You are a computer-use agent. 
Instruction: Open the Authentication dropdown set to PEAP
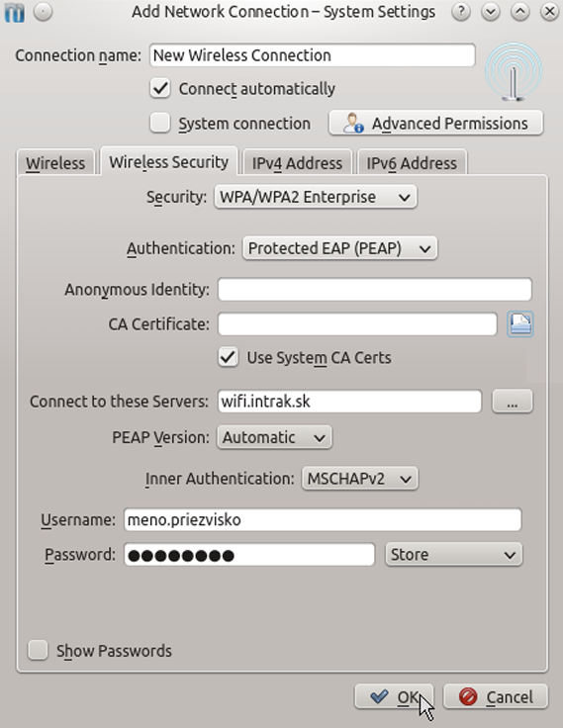click(x=339, y=248)
